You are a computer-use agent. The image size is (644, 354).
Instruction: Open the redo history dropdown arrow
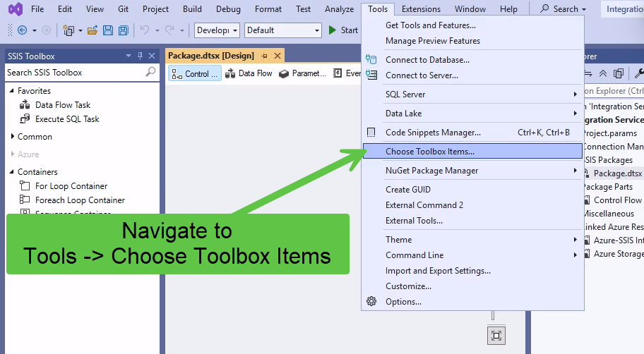click(182, 30)
